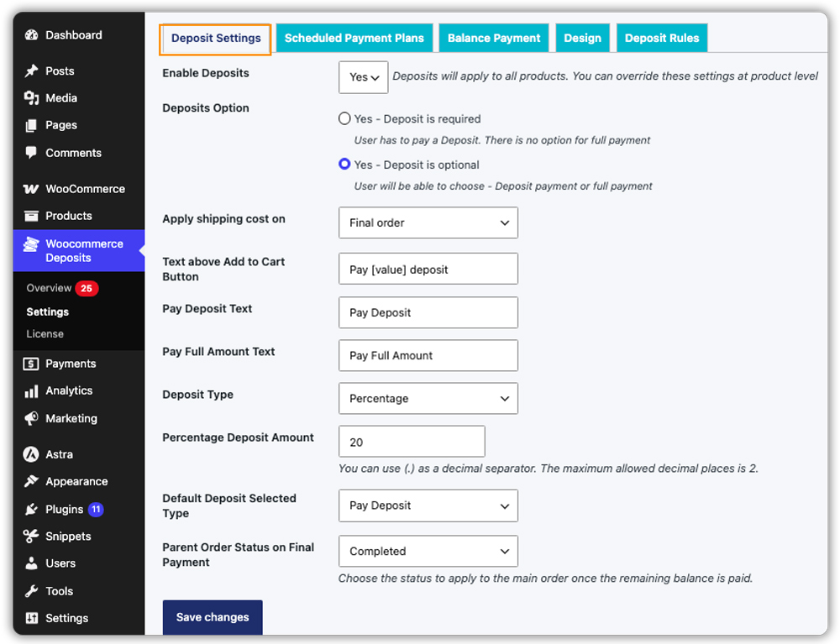Viewport: 840px width, 644px height.
Task: Click the Astra logo icon
Action: (31, 454)
